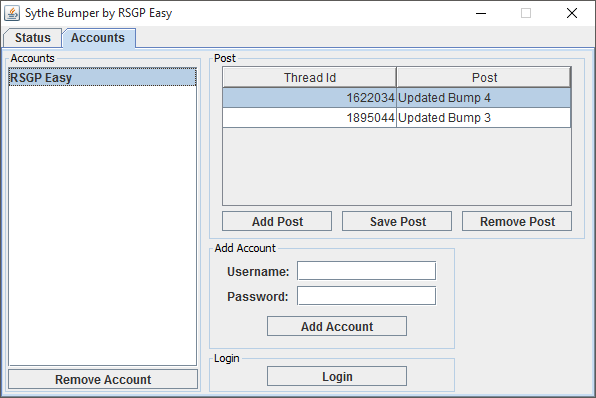This screenshot has height=398, width=596.
Task: Click the Remove Post button
Action: click(x=517, y=221)
